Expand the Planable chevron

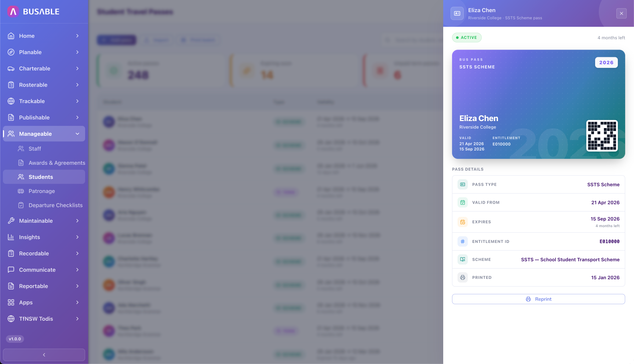[x=77, y=52]
